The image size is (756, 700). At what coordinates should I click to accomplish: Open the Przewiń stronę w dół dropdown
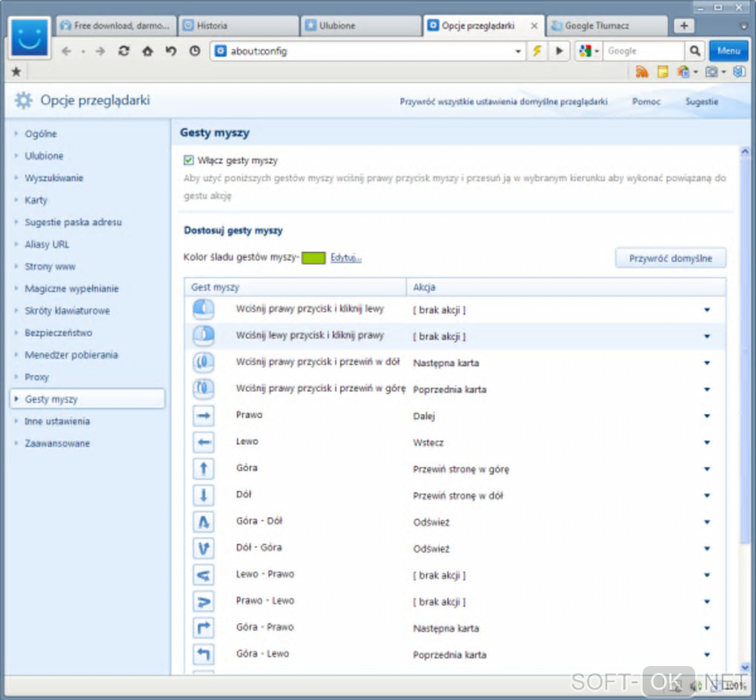(707, 496)
